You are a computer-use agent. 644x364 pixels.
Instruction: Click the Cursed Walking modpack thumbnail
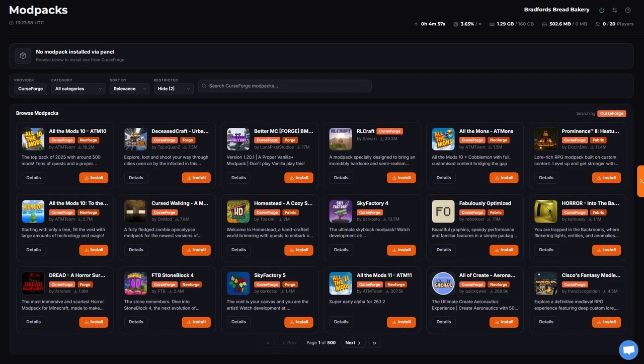coord(136,211)
